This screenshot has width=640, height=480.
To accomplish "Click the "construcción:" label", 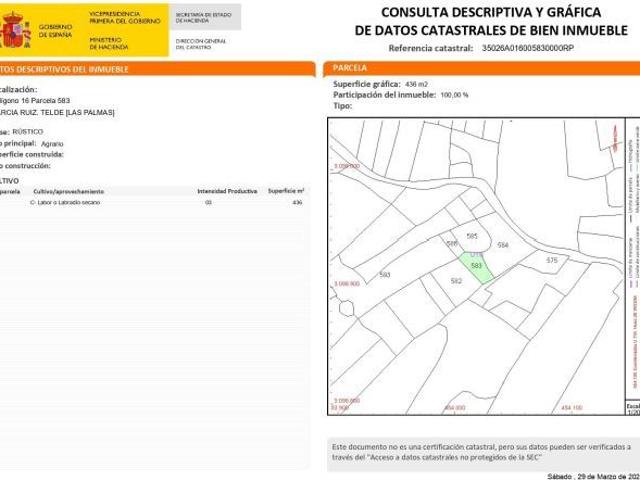I will coord(25,166).
